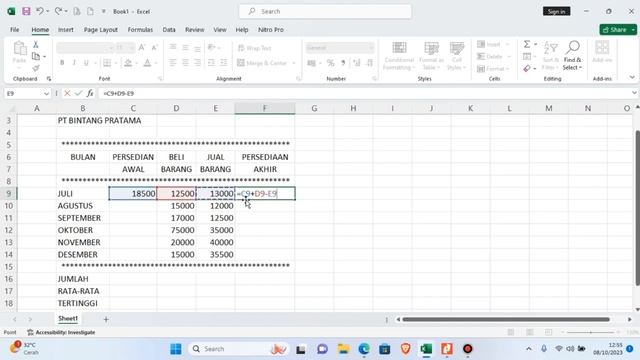Toggle Wrap Text
Image resolution: width=640 pixels, height=360 pixels.
[x=254, y=48]
